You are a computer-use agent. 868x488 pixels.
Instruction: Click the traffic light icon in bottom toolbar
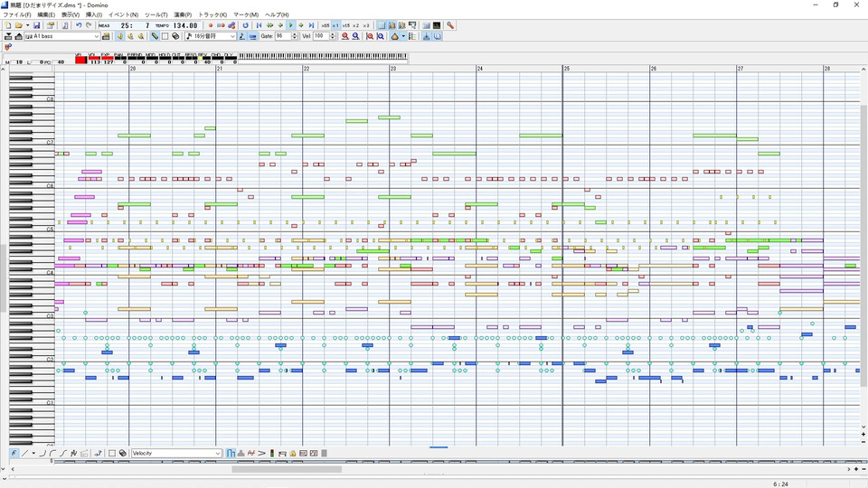click(272, 453)
